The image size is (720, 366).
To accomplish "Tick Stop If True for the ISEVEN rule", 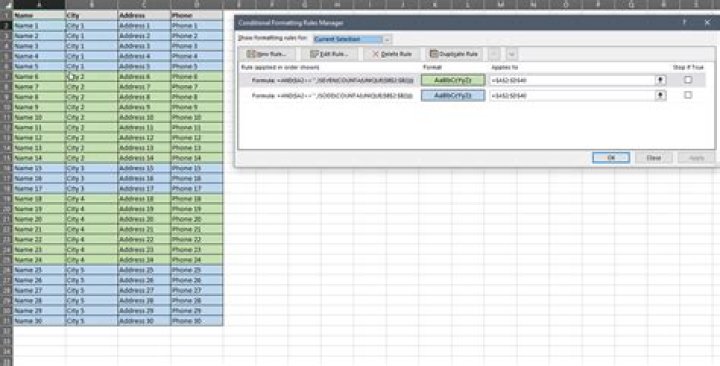I will click(687, 80).
